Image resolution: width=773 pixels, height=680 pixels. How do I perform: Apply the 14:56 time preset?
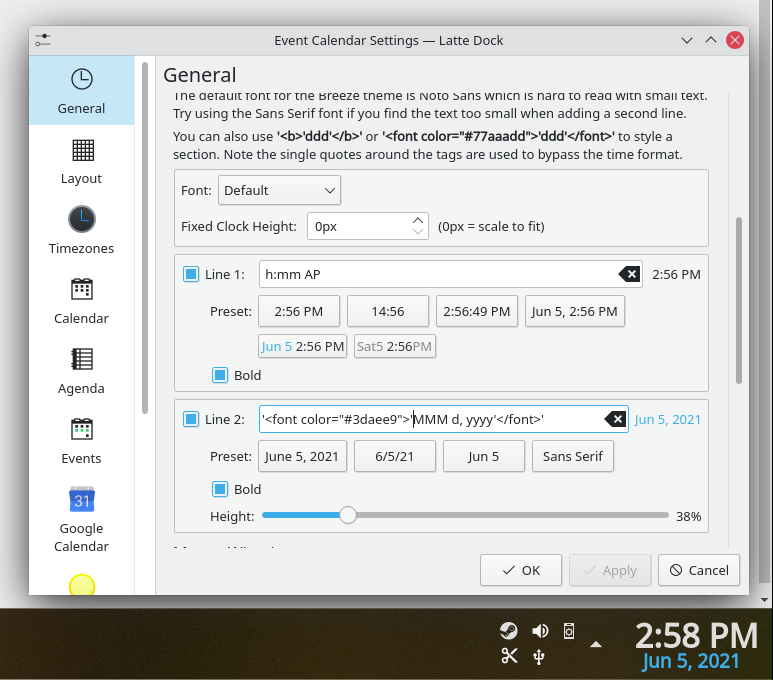pyautogui.click(x=388, y=311)
